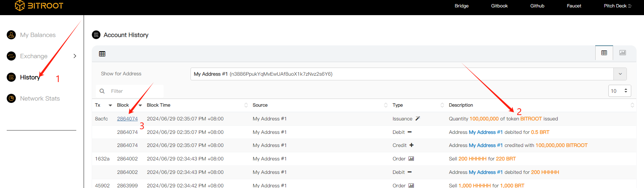Click the Account History heading

tap(126, 35)
